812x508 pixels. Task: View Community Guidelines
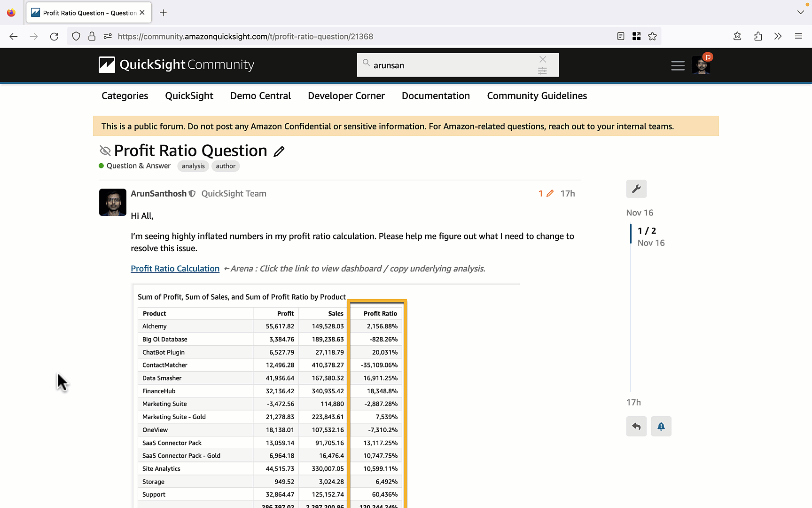coord(537,95)
